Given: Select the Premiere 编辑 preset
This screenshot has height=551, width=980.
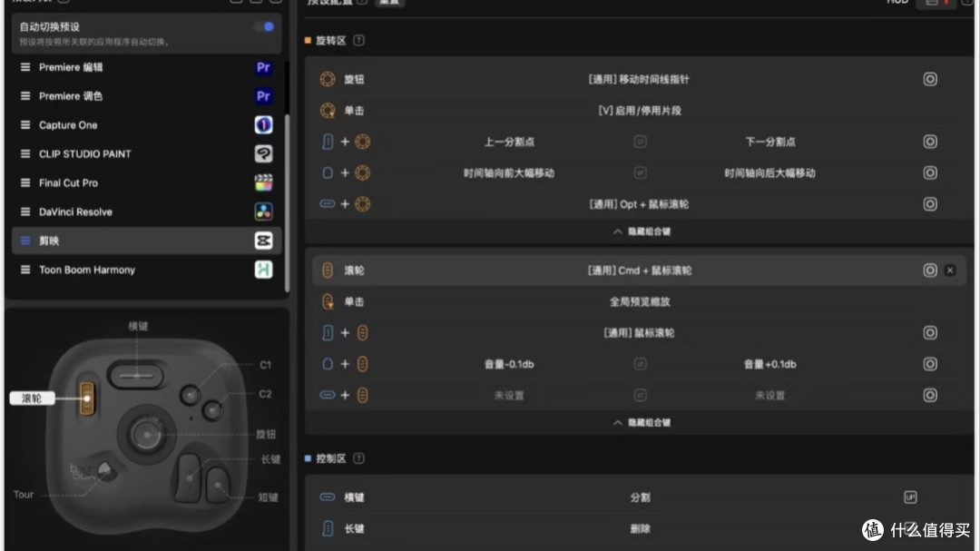Looking at the screenshot, I should coord(146,67).
